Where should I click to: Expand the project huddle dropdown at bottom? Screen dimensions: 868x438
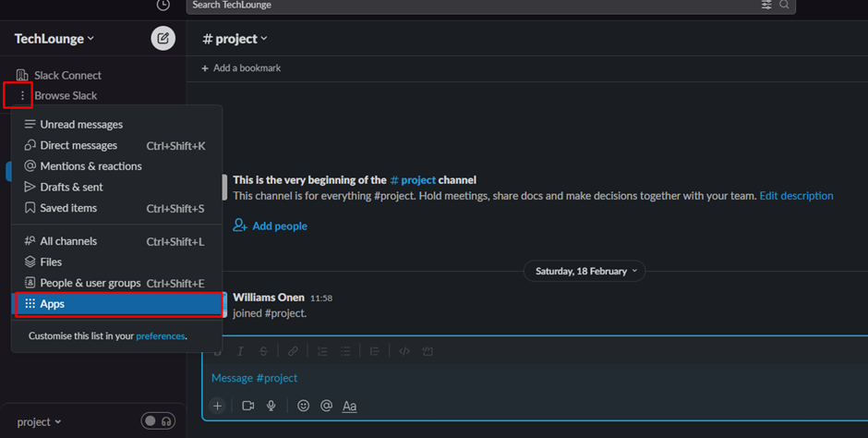click(39, 422)
